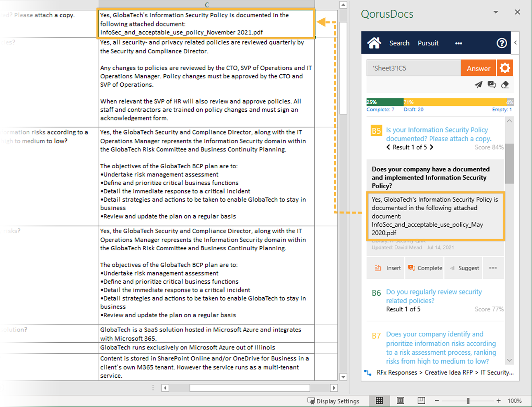Image resolution: width=532 pixels, height=407 pixels.
Task: Click the paper plane send icon
Action: pos(478,85)
